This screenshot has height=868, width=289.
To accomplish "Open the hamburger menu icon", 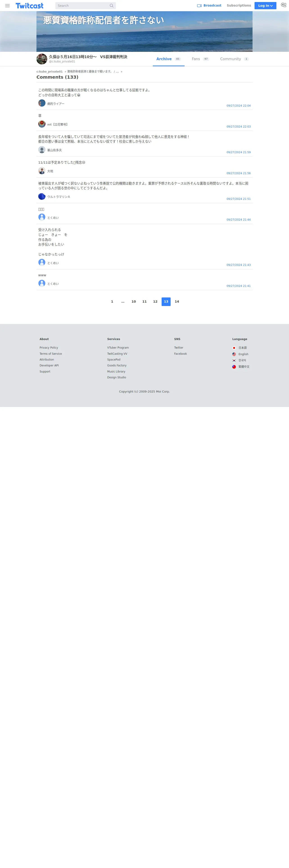I will pos(7,6).
